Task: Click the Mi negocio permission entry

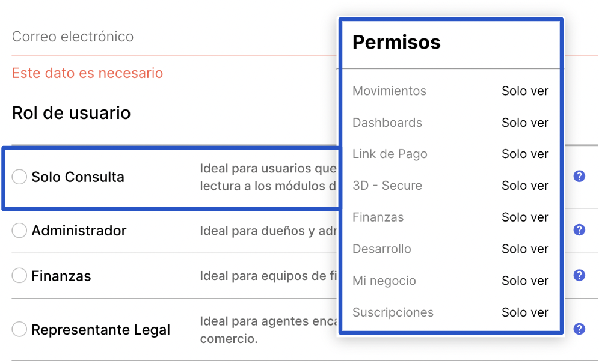Action: tap(450, 281)
